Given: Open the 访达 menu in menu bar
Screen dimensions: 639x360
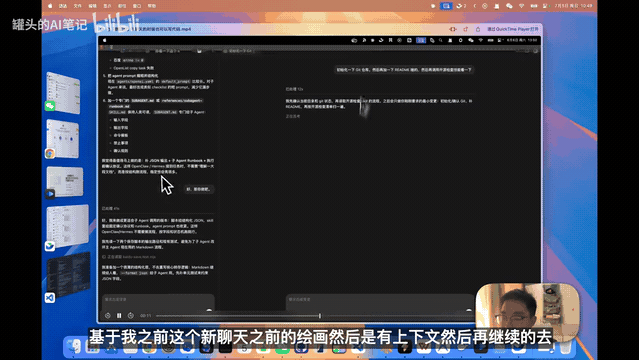Looking at the screenshot, I should 63,6.
